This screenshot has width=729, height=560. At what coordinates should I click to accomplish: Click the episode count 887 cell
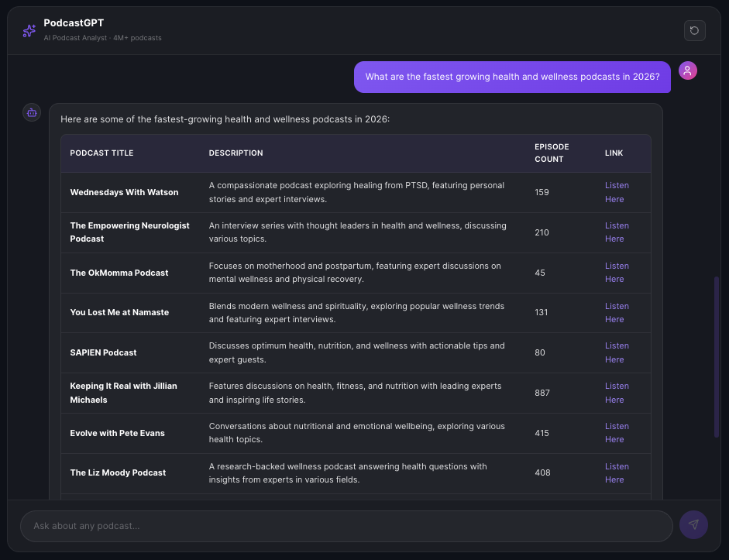click(x=542, y=393)
